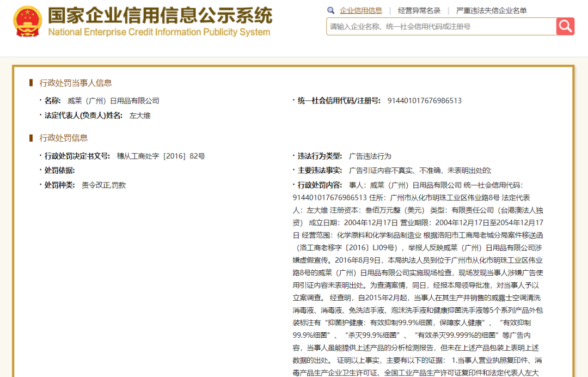The image size is (588, 377).
Task: Click the small magnifier icon beside 企业信用信息
Action: pos(330,10)
